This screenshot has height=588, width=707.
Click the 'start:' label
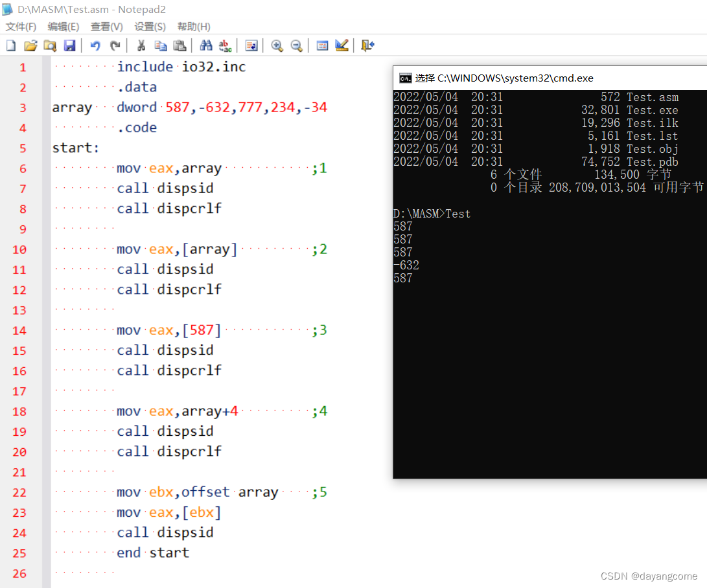[75, 148]
